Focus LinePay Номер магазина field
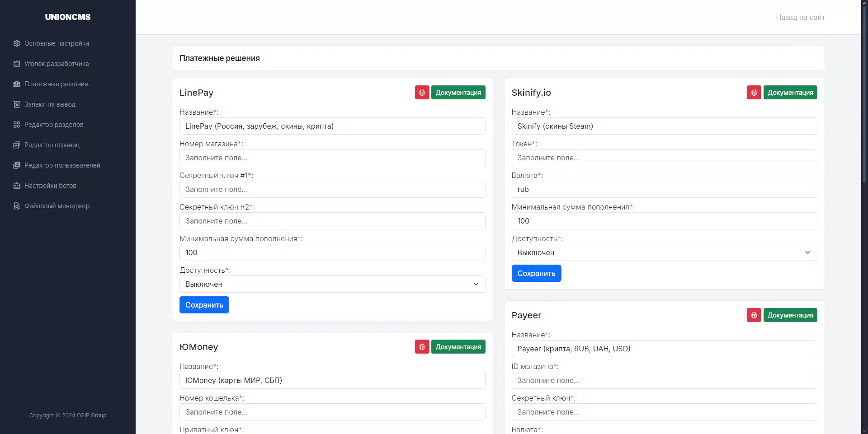Image resolution: width=868 pixels, height=434 pixels. pyautogui.click(x=332, y=158)
